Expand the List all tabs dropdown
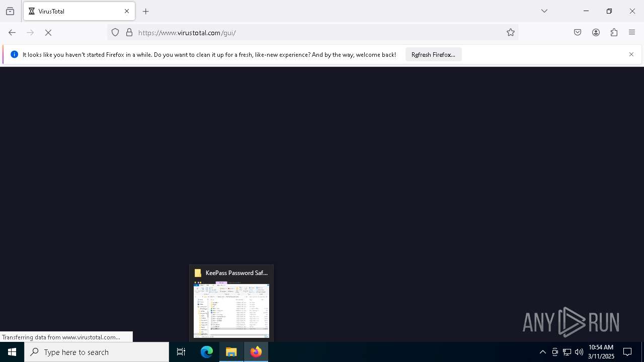This screenshot has height=362, width=644. pyautogui.click(x=544, y=11)
